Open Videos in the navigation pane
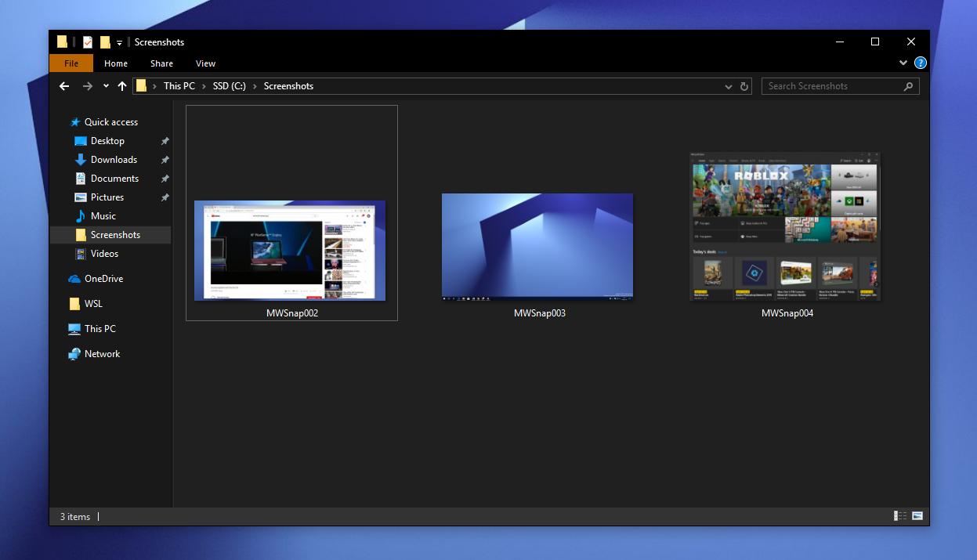This screenshot has height=560, width=977. 104,254
